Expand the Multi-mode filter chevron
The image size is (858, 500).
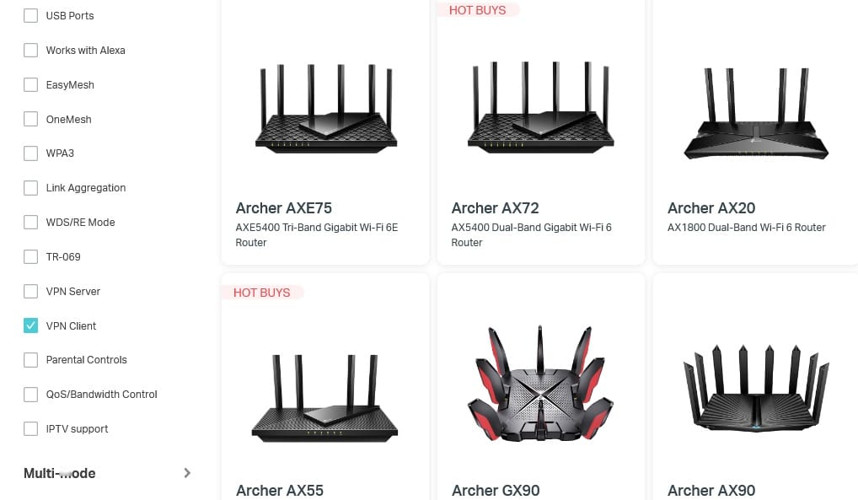pyautogui.click(x=187, y=473)
